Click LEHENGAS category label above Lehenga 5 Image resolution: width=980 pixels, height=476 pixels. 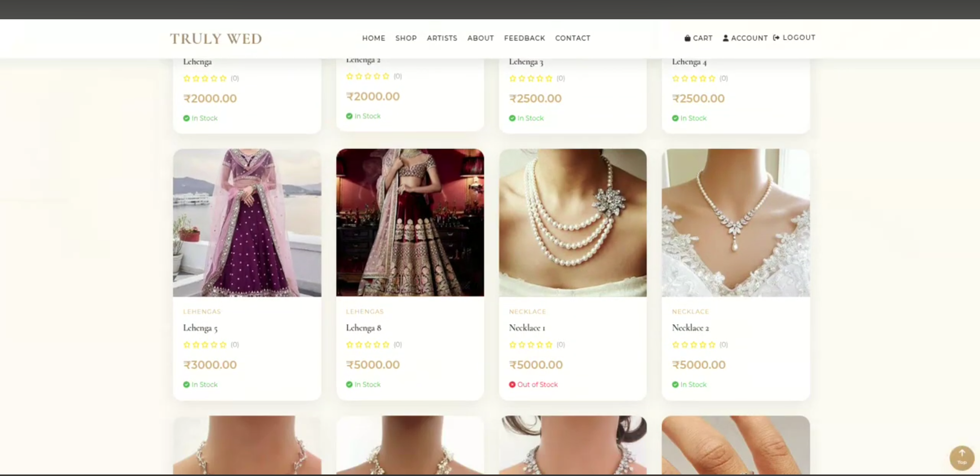202,312
